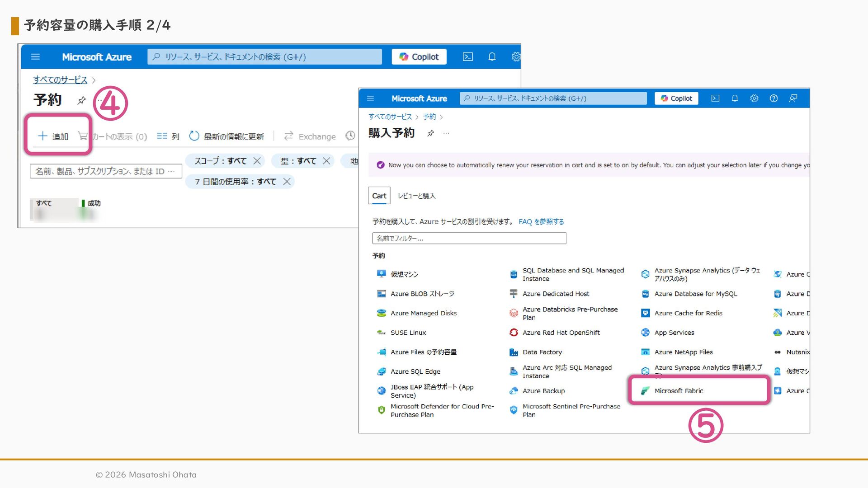Select Microsoft Fabric reservation item
Image resolution: width=868 pixels, height=488 pixels.
[x=678, y=391]
